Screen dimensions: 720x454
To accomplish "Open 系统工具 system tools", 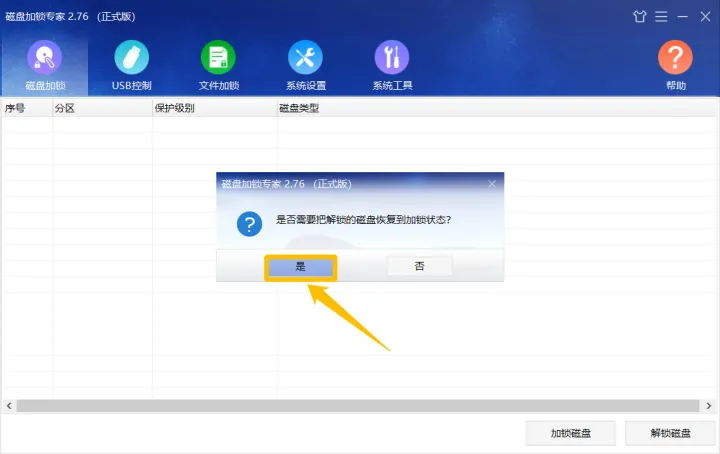I will pyautogui.click(x=392, y=65).
